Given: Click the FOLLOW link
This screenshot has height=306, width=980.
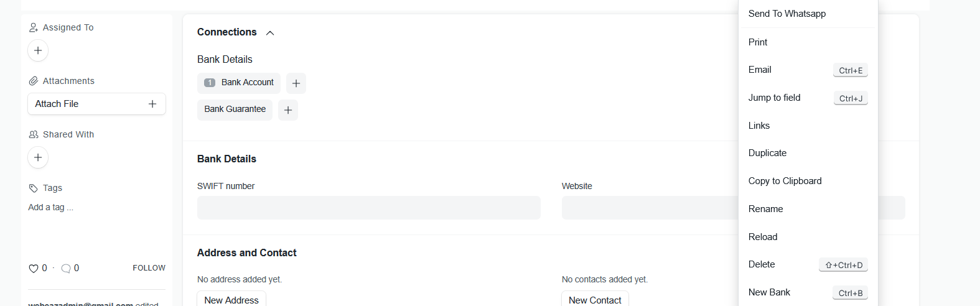Looking at the screenshot, I should [149, 268].
